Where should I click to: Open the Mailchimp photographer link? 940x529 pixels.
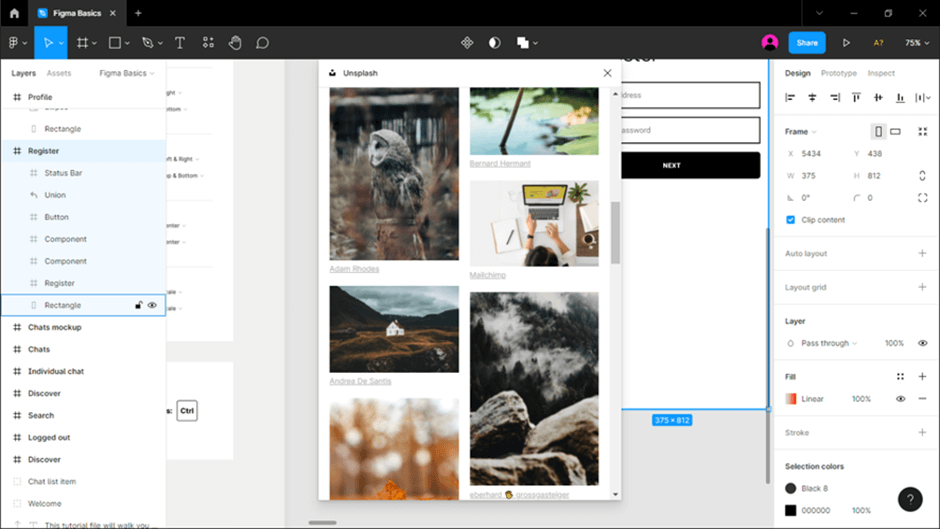click(487, 275)
